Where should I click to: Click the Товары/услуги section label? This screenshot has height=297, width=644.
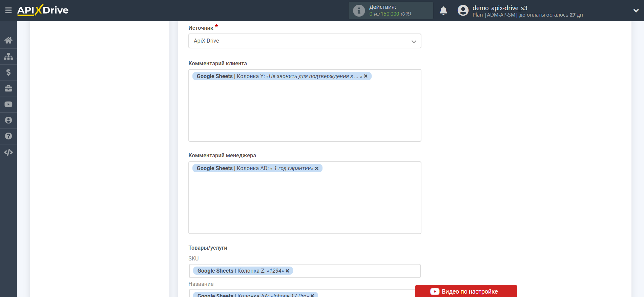pyautogui.click(x=208, y=248)
